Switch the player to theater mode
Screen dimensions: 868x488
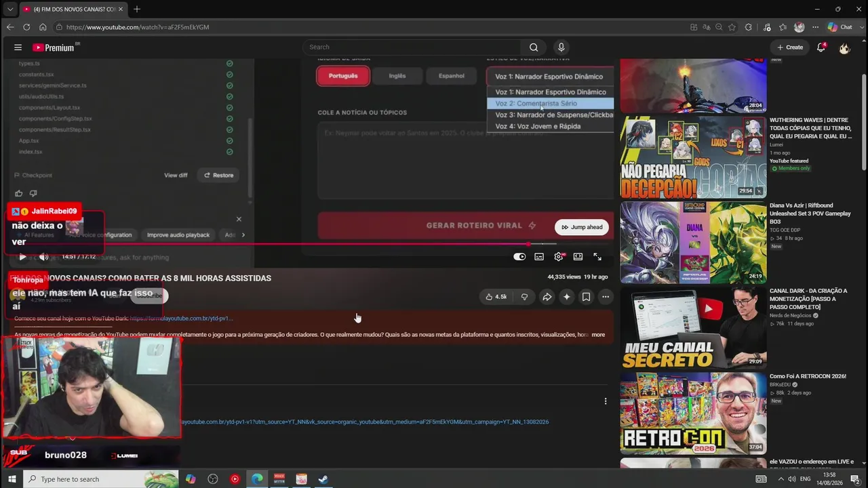pos(578,257)
